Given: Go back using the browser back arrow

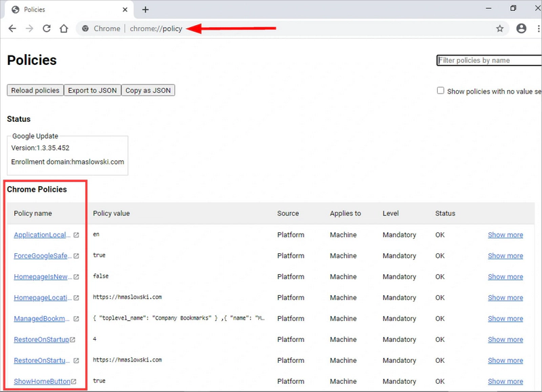Looking at the screenshot, I should pyautogui.click(x=12, y=28).
